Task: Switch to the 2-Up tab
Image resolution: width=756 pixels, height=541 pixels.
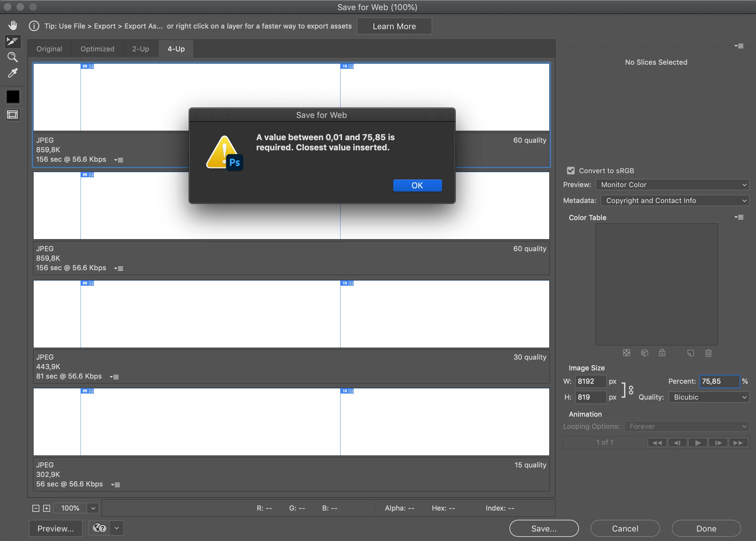Action: (x=140, y=49)
